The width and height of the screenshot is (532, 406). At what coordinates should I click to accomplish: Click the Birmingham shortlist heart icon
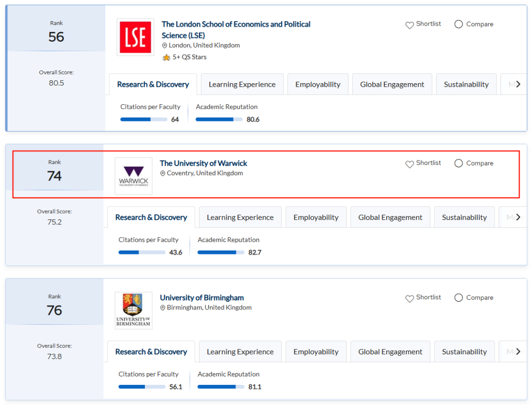point(409,298)
